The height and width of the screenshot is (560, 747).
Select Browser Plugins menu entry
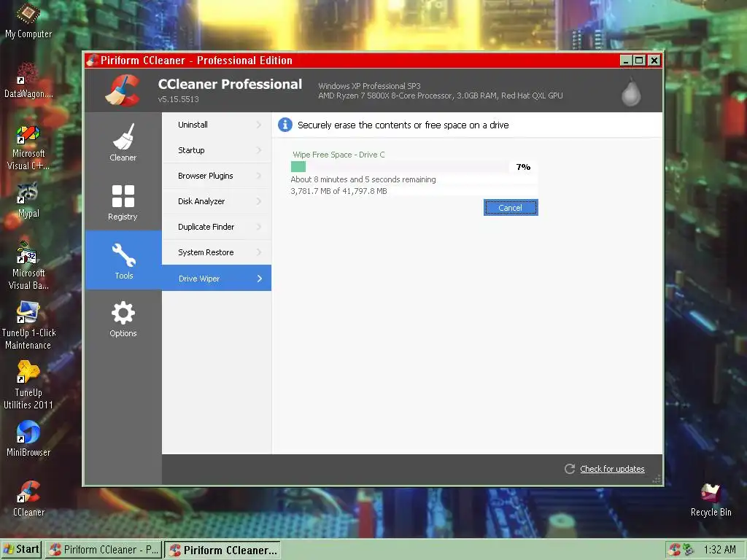[x=217, y=176]
